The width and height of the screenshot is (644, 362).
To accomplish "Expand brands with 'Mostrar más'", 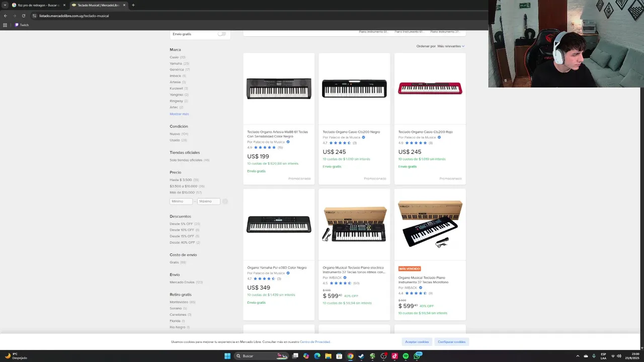I will pyautogui.click(x=179, y=114).
